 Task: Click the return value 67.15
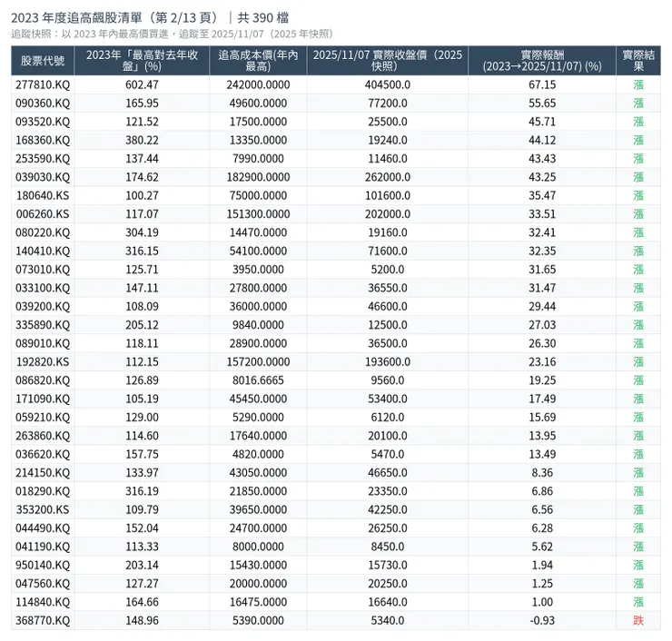542,84
